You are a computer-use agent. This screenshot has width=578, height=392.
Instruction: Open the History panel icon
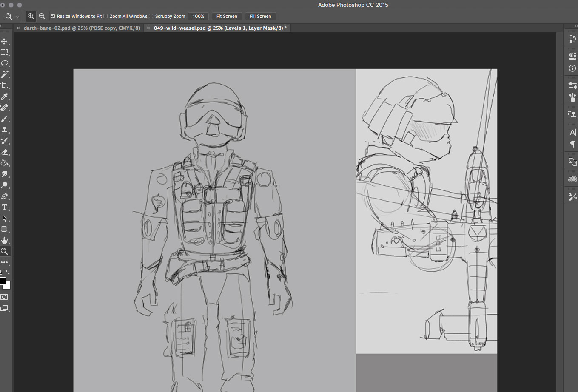pos(572,39)
